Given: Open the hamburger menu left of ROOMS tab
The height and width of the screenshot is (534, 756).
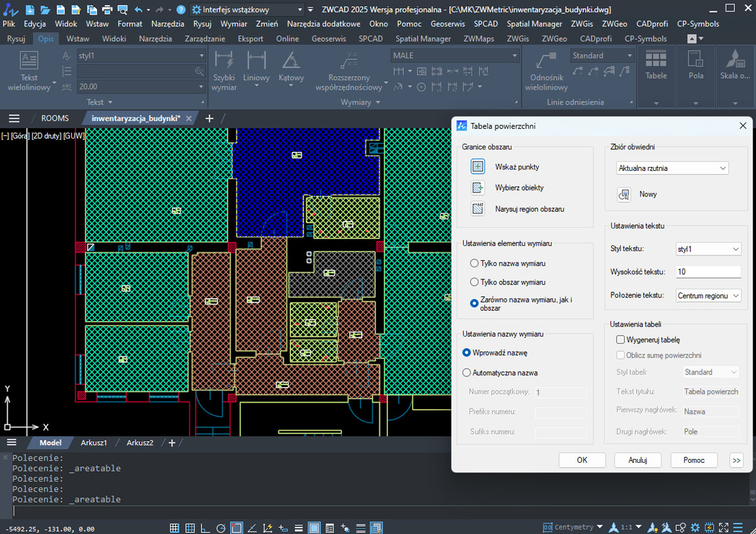Looking at the screenshot, I should coord(14,118).
